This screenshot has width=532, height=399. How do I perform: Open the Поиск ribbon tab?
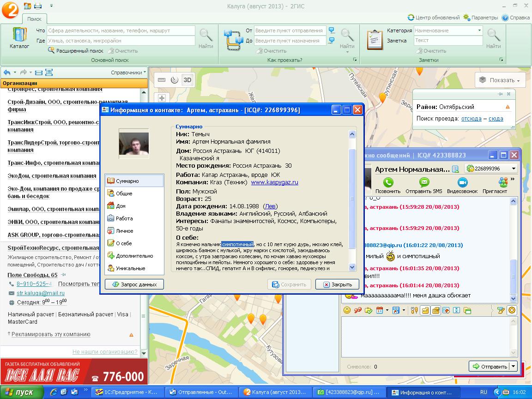(x=34, y=19)
